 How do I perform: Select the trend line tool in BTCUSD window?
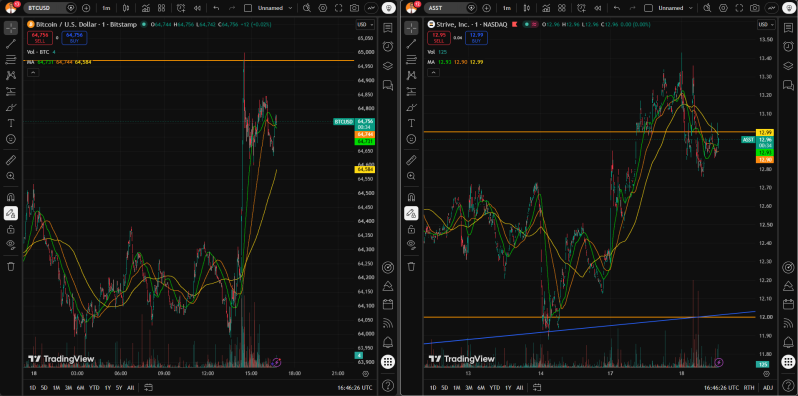coord(11,44)
